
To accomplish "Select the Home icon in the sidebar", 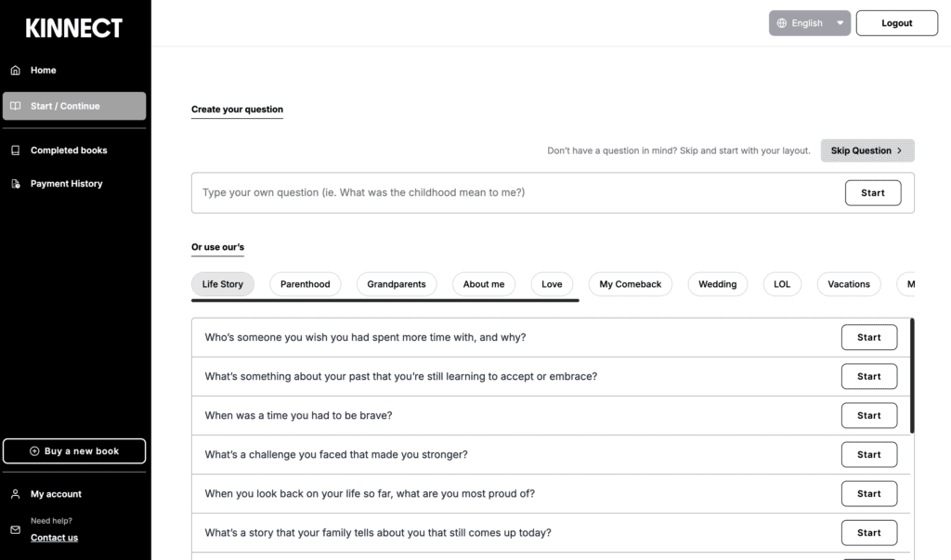I will (x=15, y=70).
